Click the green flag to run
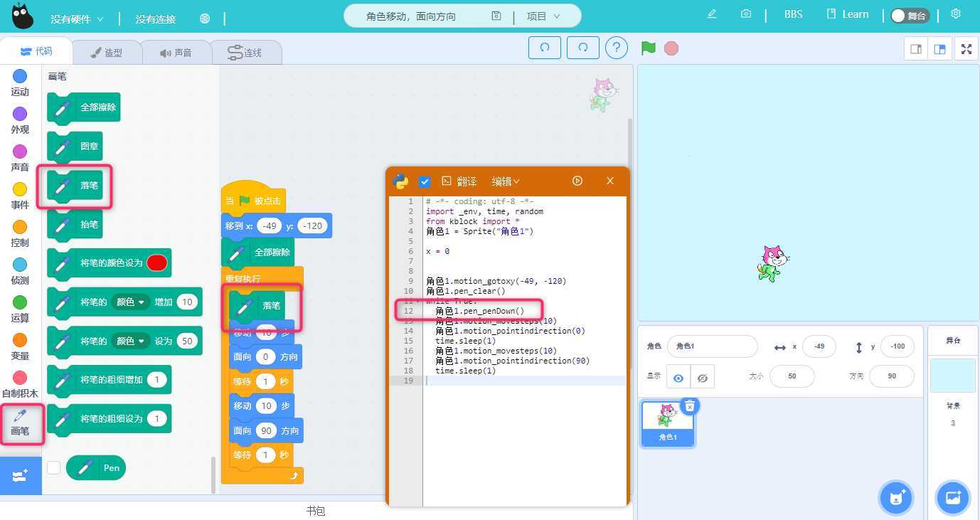The width and height of the screenshot is (980, 520). pos(648,48)
